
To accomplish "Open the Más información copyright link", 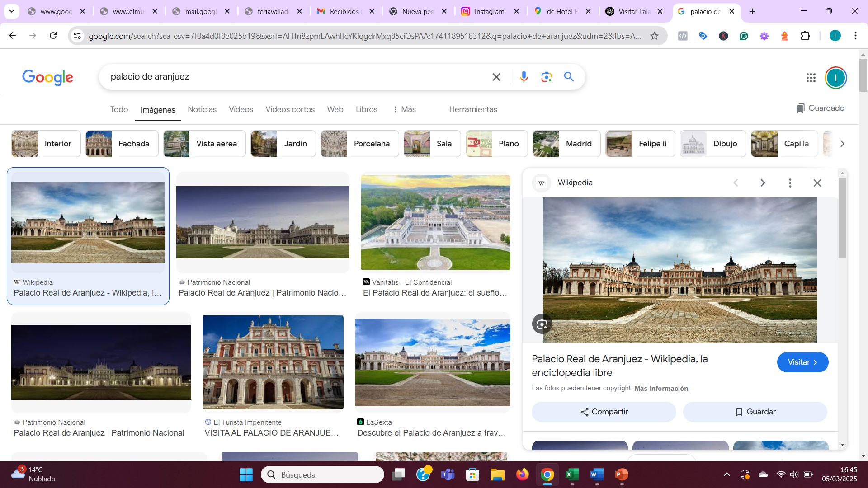I will click(661, 389).
